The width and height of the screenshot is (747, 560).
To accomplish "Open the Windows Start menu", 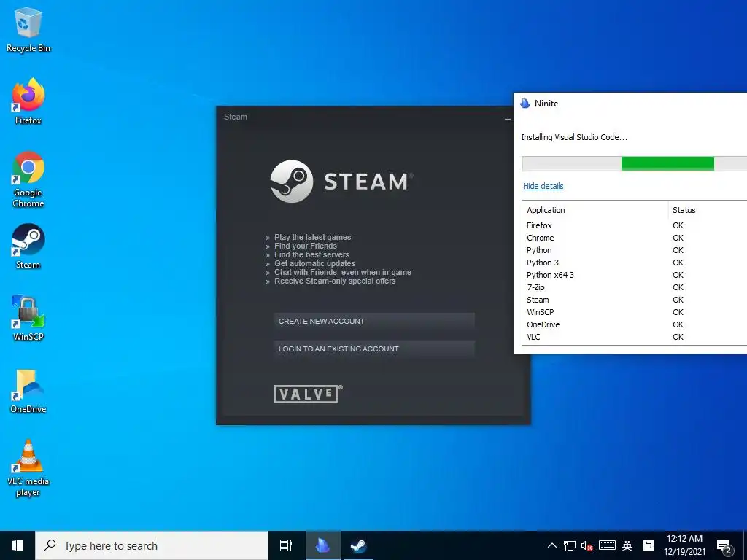I will click(18, 545).
